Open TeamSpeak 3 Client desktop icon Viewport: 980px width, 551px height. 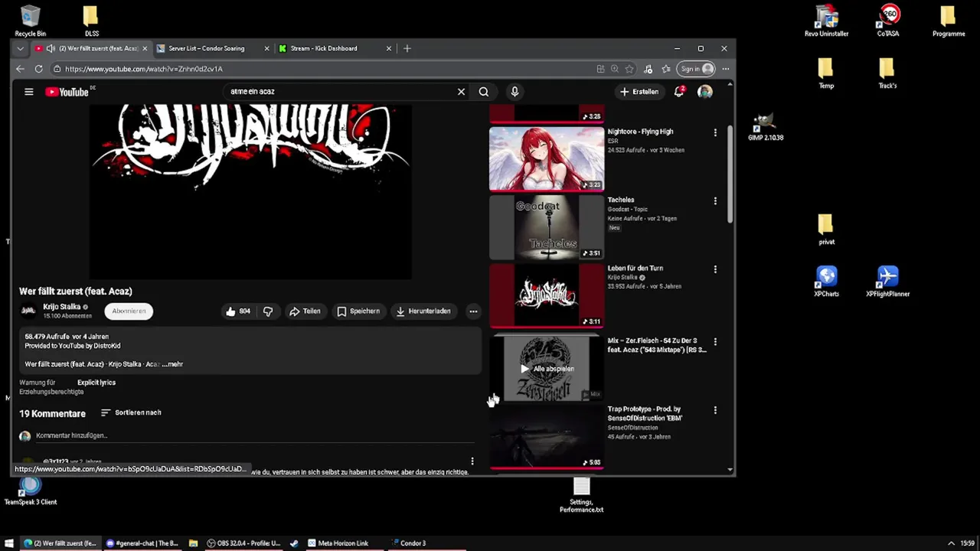(31, 491)
